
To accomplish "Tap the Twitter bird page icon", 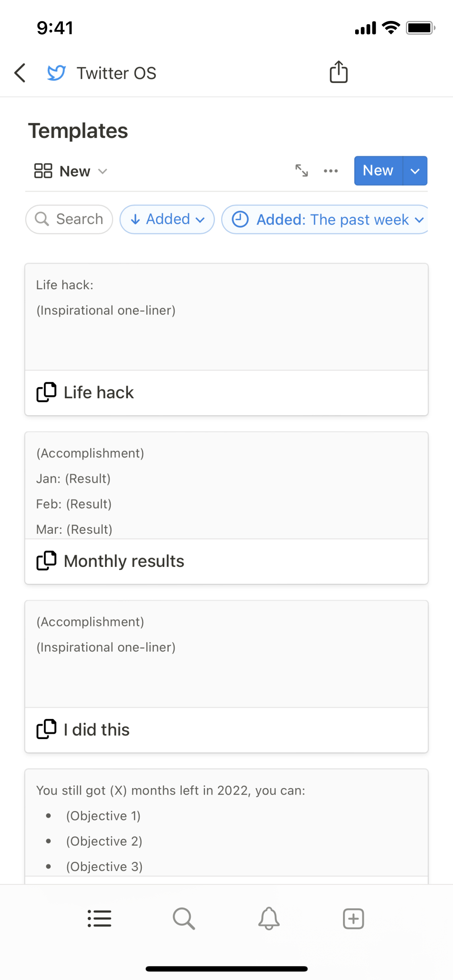I will (x=56, y=73).
